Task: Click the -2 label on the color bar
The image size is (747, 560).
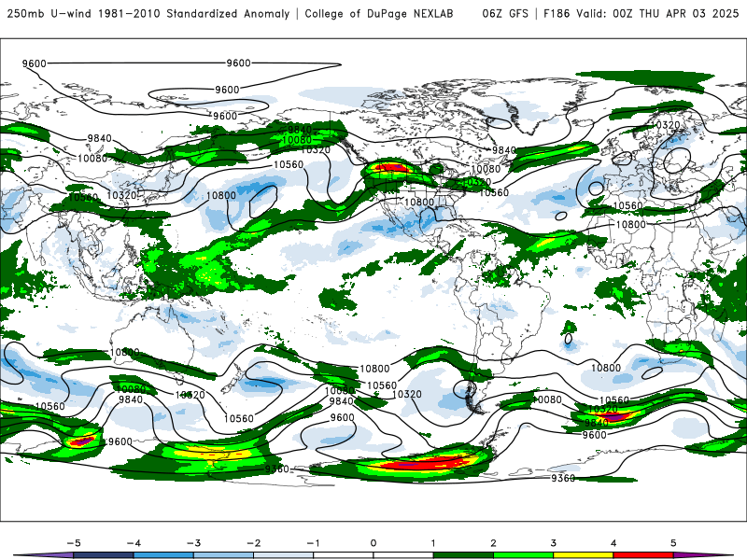Action: pyautogui.click(x=253, y=543)
